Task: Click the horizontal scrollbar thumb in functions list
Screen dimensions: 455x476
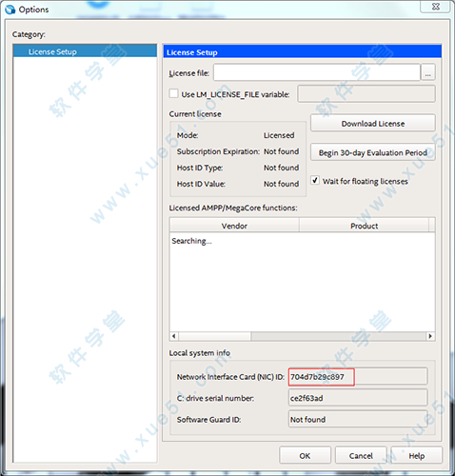Action: [214, 336]
